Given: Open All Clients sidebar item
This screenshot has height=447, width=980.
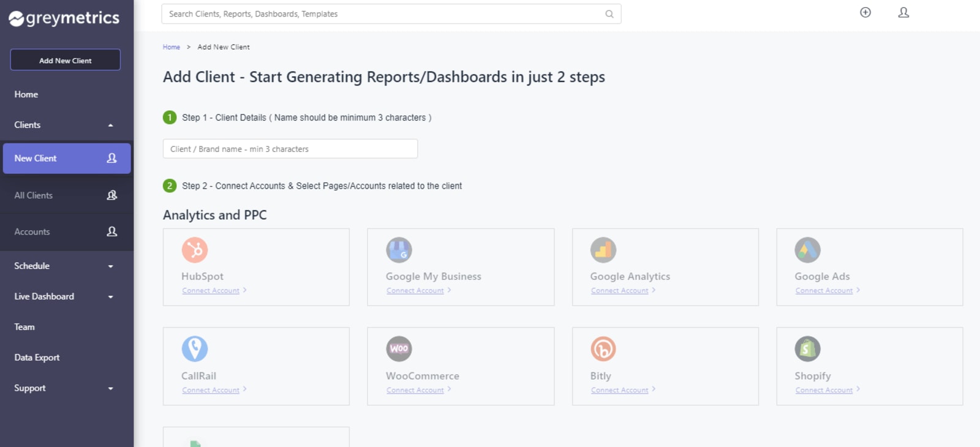Looking at the screenshot, I should pos(67,195).
